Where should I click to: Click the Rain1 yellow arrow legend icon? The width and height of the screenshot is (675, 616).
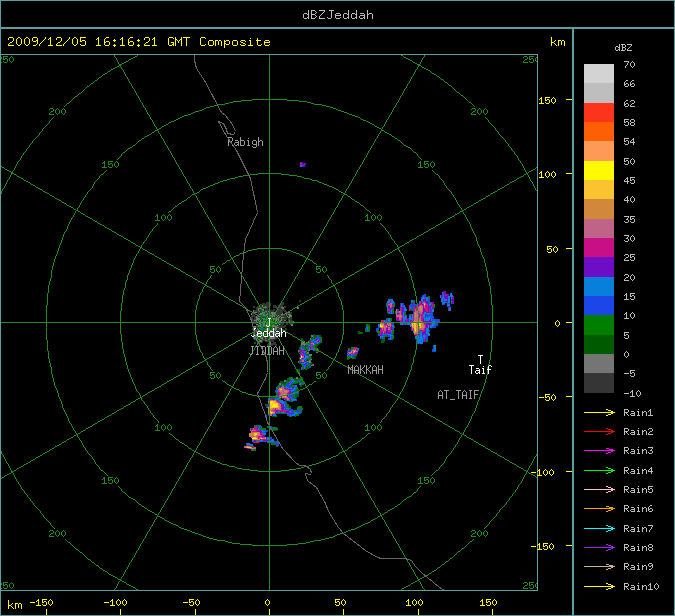[599, 412]
